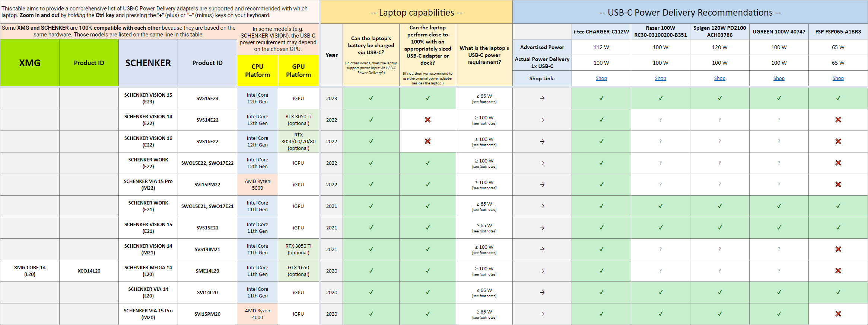
Task: Select the SCHENKER column header
Action: 148,63
